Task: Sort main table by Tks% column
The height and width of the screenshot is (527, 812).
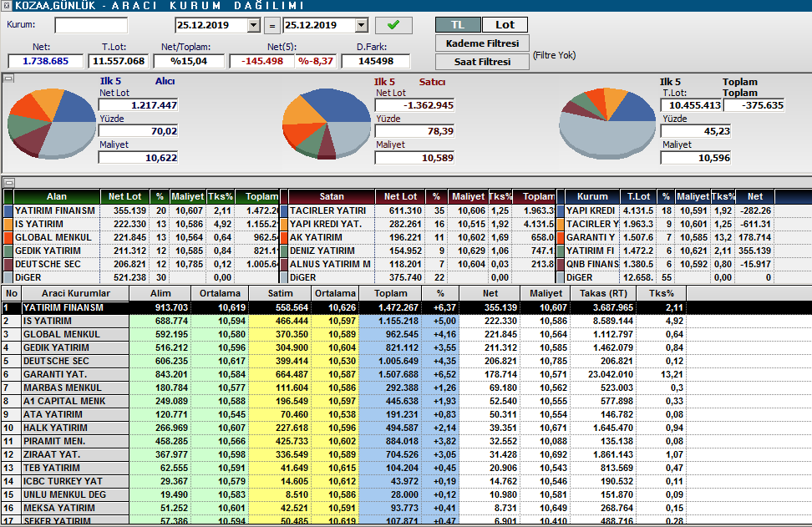Action: [x=662, y=293]
